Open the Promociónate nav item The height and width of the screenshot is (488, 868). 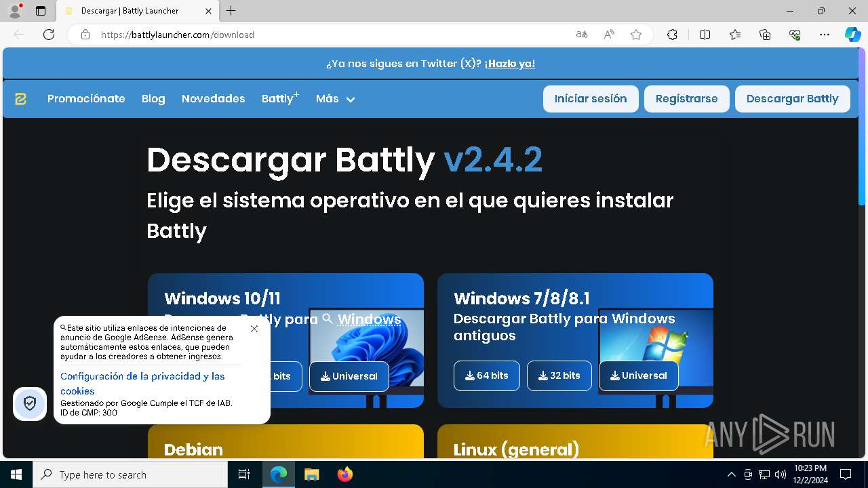(86, 99)
